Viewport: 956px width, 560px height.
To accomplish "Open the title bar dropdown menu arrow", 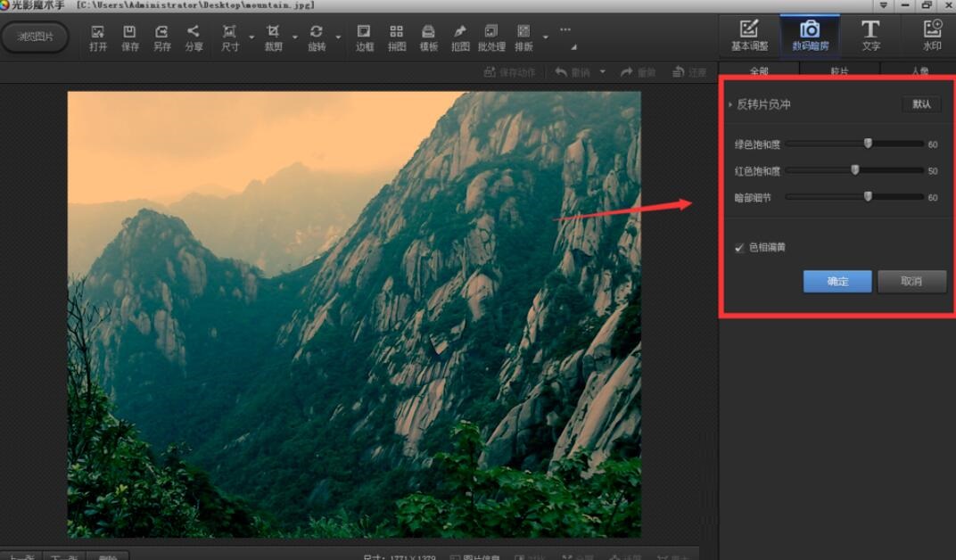I will 883,5.
